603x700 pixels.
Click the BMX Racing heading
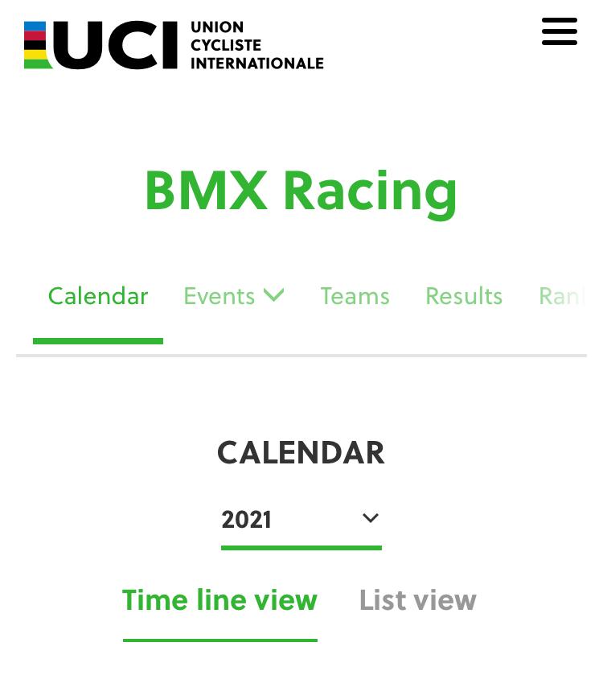tap(301, 192)
